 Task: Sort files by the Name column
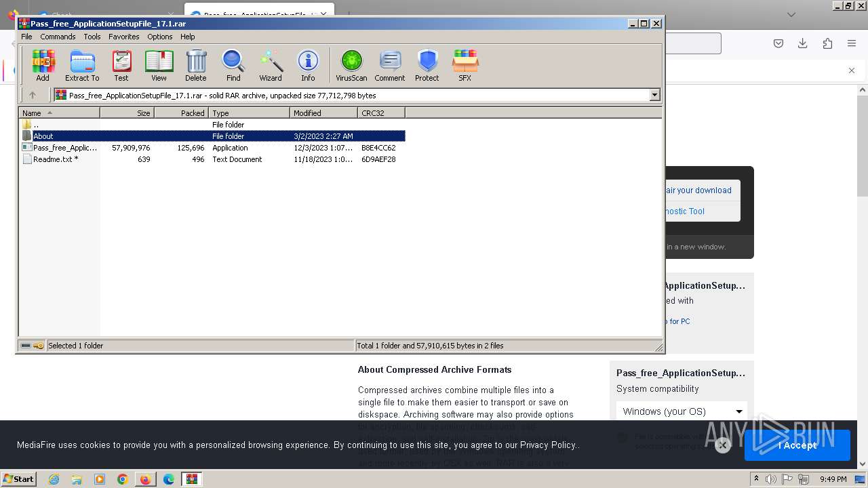pyautogui.click(x=60, y=113)
